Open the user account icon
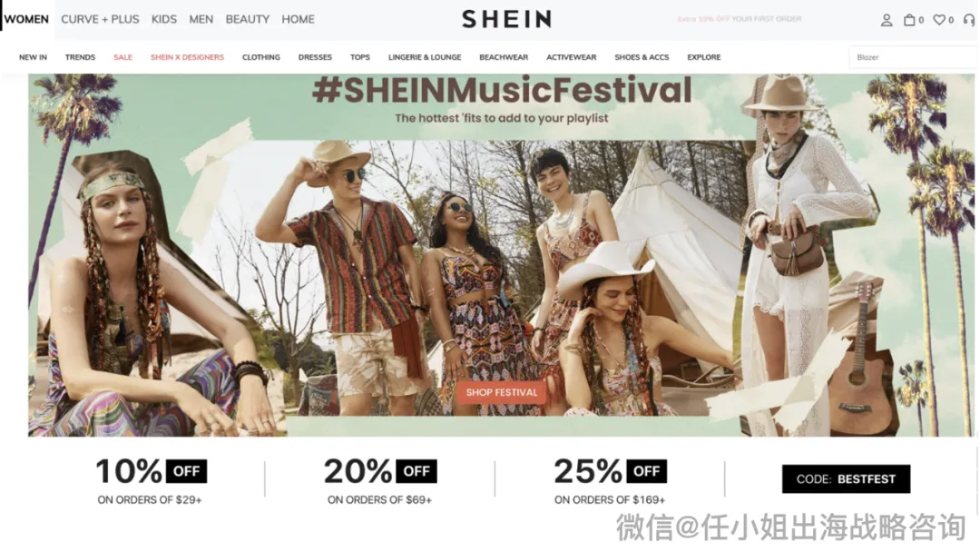 pos(887,20)
